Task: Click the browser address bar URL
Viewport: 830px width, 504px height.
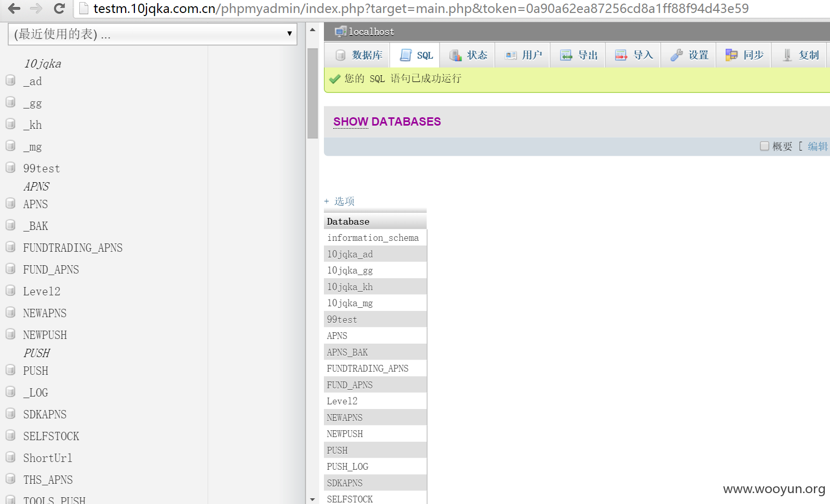Action: [x=421, y=8]
